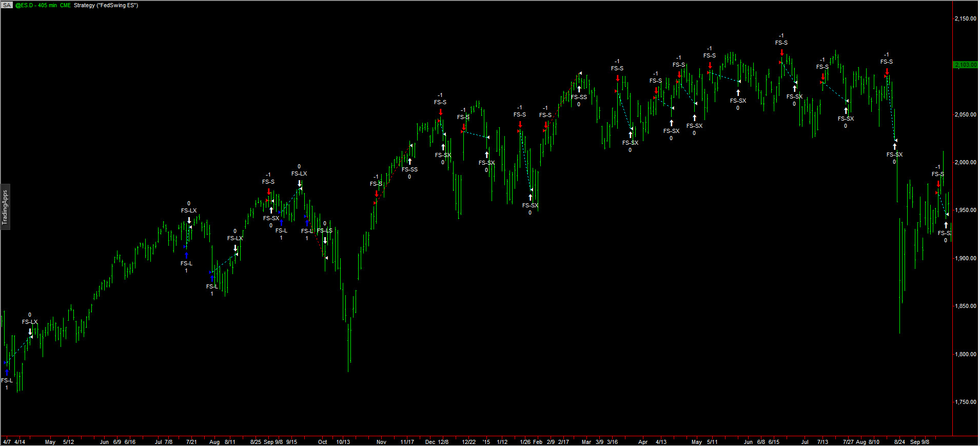Click the 2,050.00 price axis label

[965, 114]
